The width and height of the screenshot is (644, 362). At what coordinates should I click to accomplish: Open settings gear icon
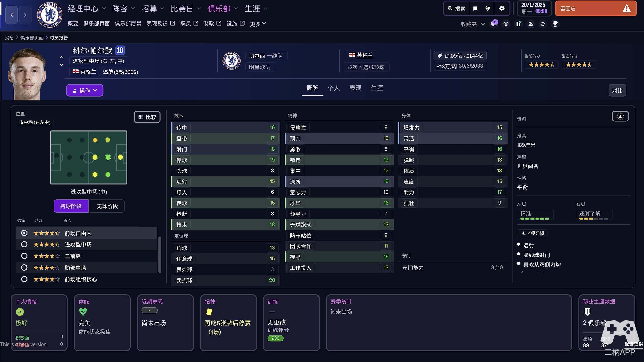click(x=501, y=9)
